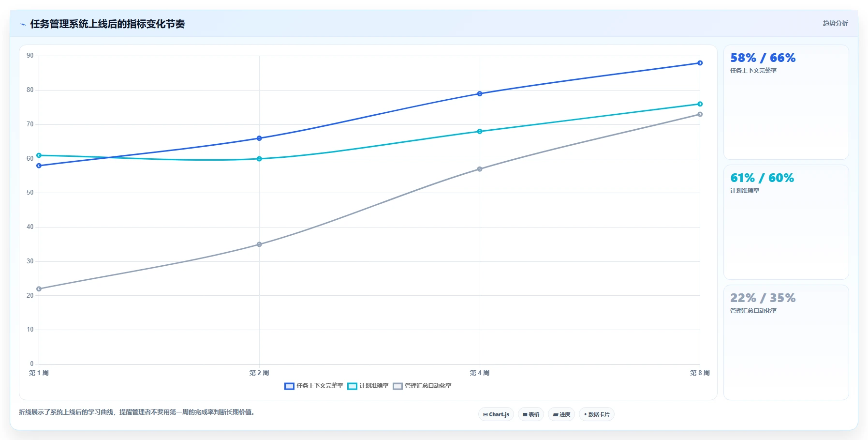
Task: Click the 进度 tag
Action: coord(561,414)
